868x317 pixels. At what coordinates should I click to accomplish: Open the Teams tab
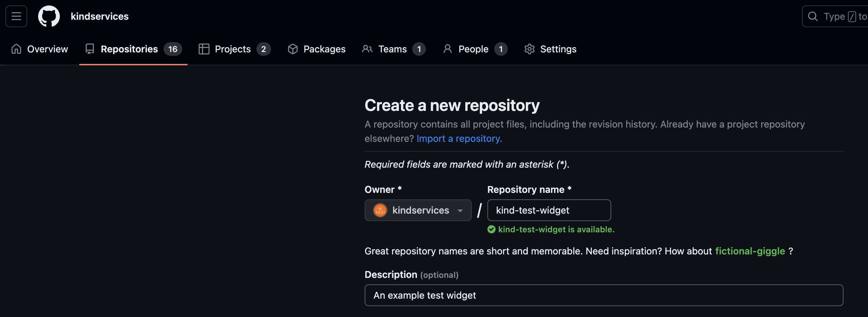(394, 49)
